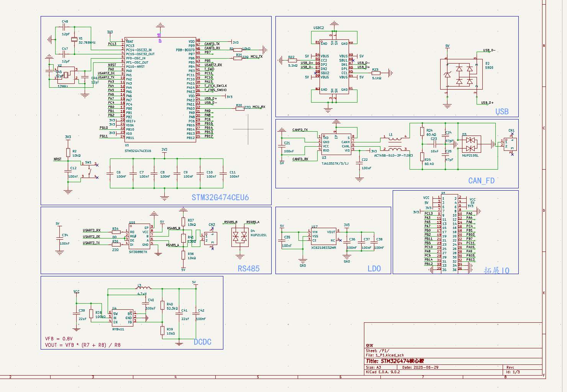Click capacitor C12 100nF near NRST
The width and height of the screenshot is (567, 392).
(x=68, y=172)
